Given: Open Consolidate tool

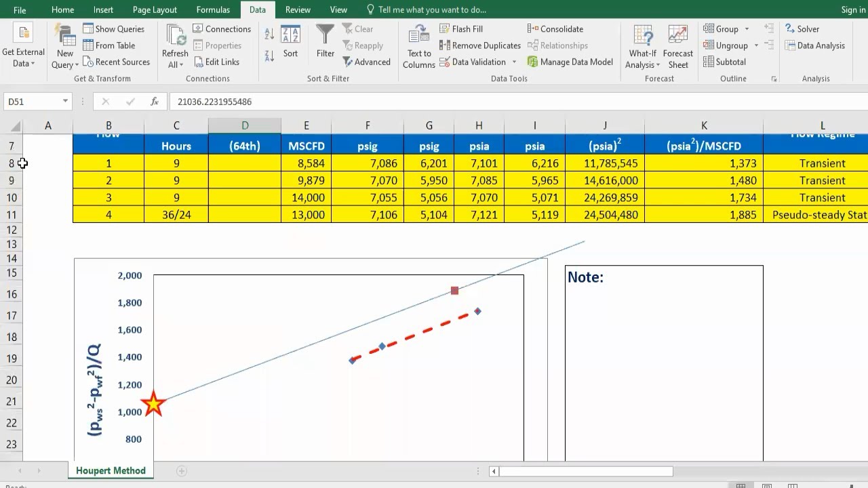Looking at the screenshot, I should click(x=555, y=29).
